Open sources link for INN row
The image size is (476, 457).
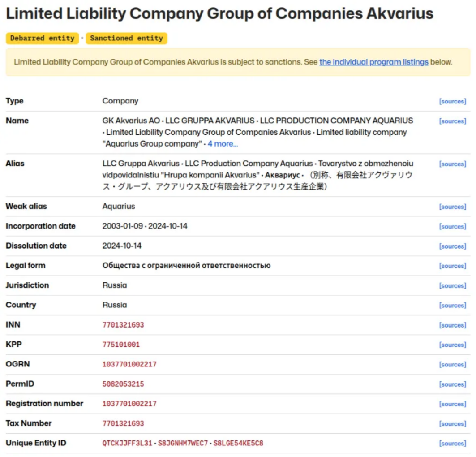(452, 325)
